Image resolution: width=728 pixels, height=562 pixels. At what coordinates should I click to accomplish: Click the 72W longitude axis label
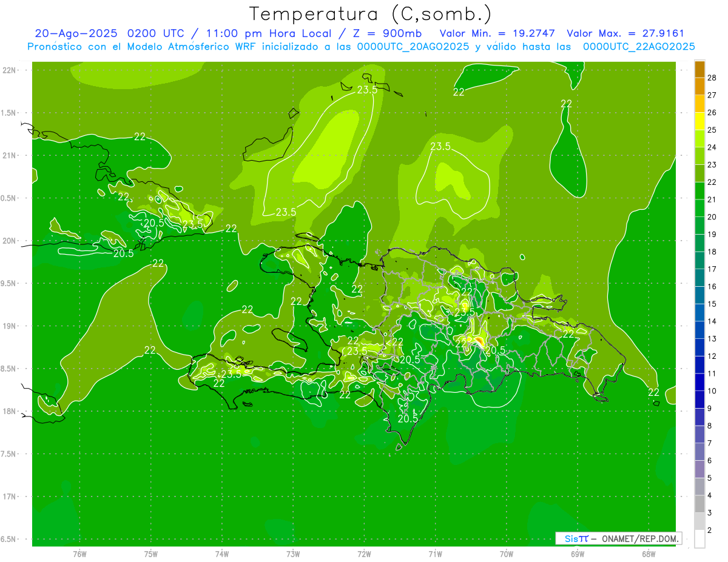364,554
